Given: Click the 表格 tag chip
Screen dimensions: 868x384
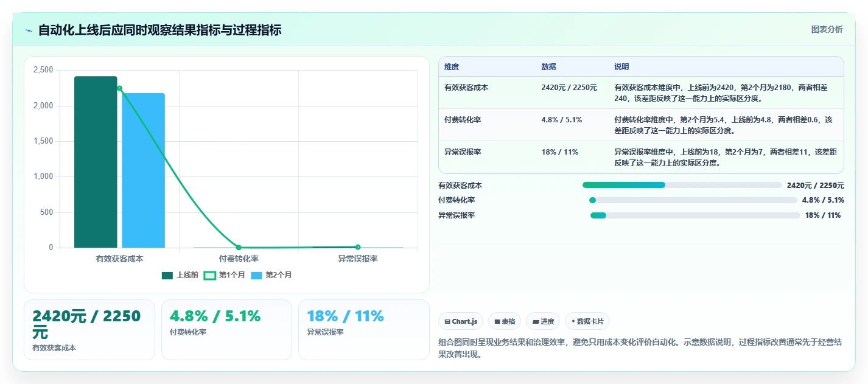Looking at the screenshot, I should [x=505, y=321].
